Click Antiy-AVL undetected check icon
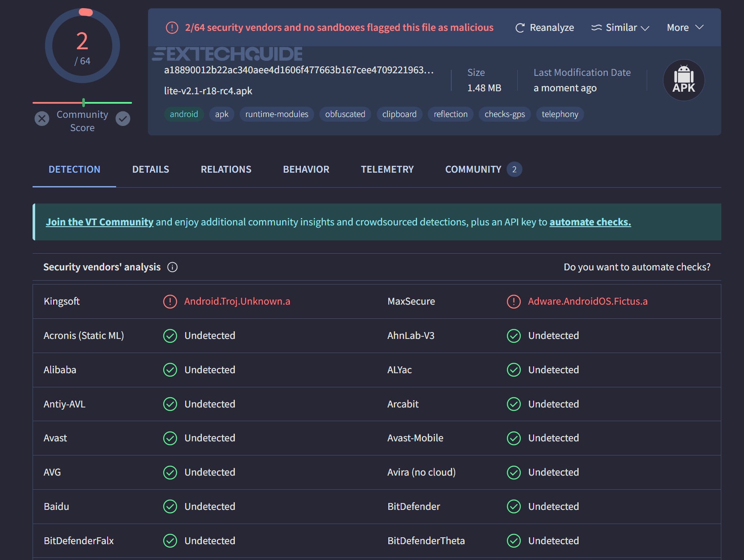The width and height of the screenshot is (744, 560). point(170,404)
